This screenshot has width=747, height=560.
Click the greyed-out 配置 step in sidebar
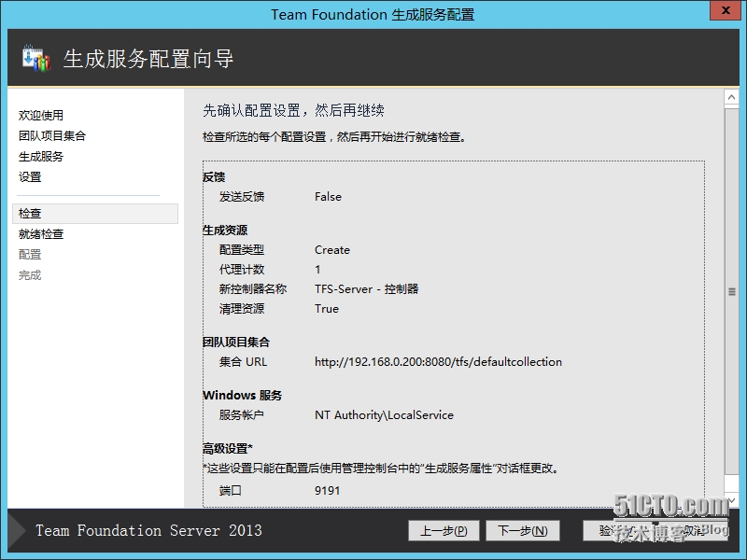tap(30, 254)
